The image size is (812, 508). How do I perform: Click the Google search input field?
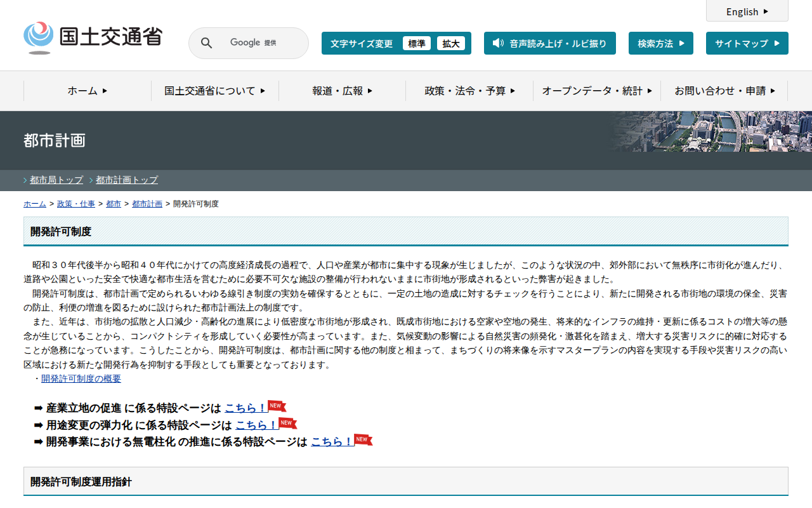tap(254, 43)
